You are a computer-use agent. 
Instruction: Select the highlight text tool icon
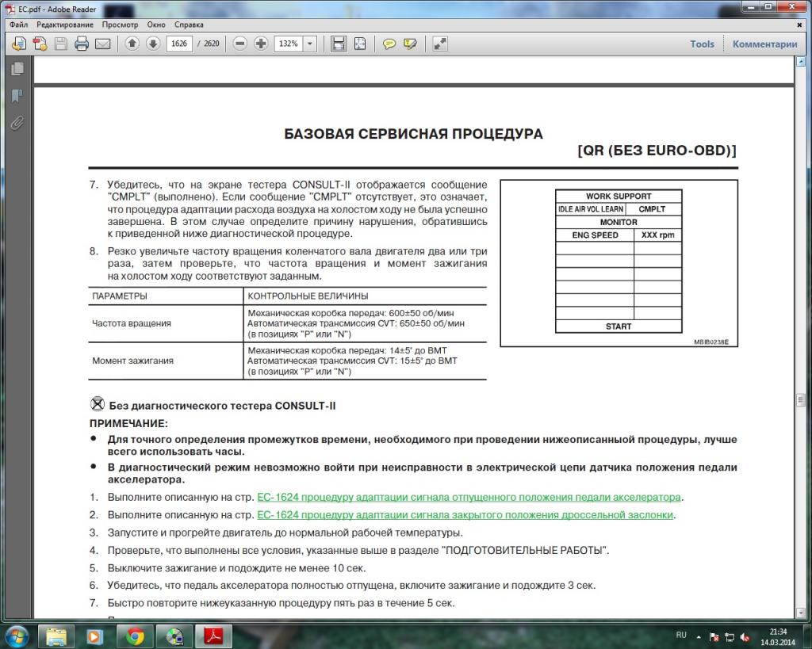tap(410, 44)
